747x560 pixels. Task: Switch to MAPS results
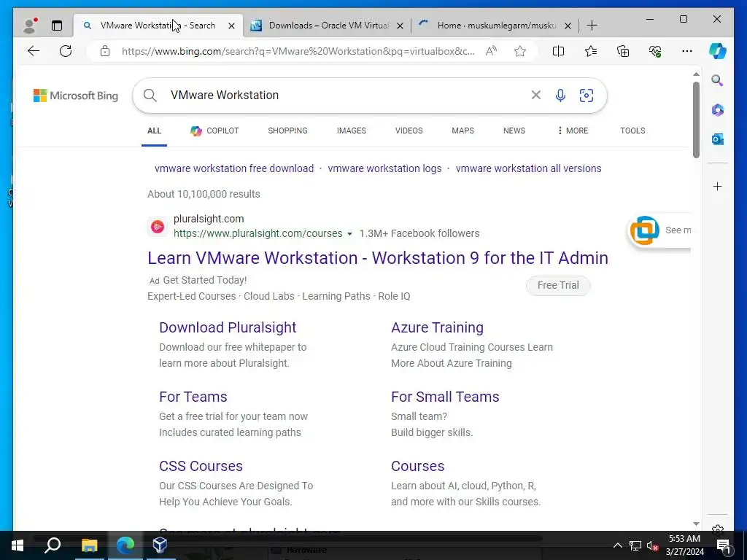tap(462, 131)
